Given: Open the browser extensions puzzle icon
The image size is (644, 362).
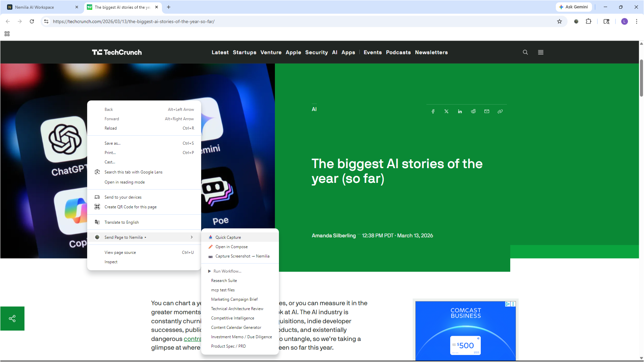Looking at the screenshot, I should tap(589, 21).
